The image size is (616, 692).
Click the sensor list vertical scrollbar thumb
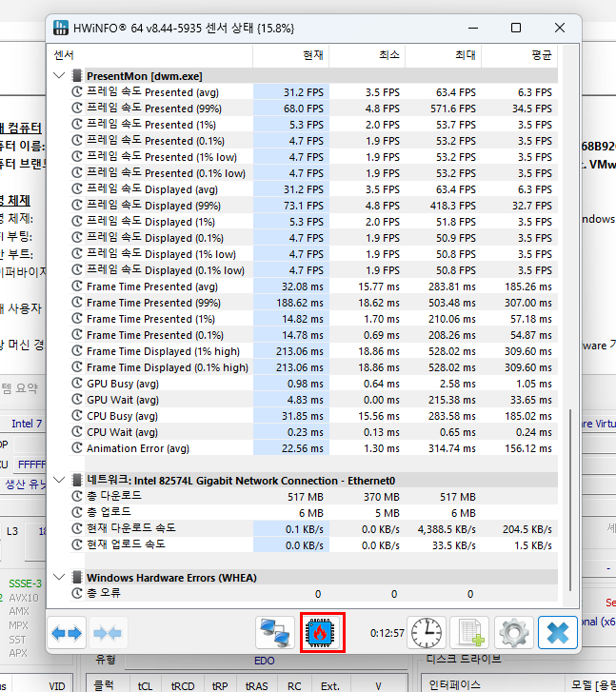[x=570, y=500]
